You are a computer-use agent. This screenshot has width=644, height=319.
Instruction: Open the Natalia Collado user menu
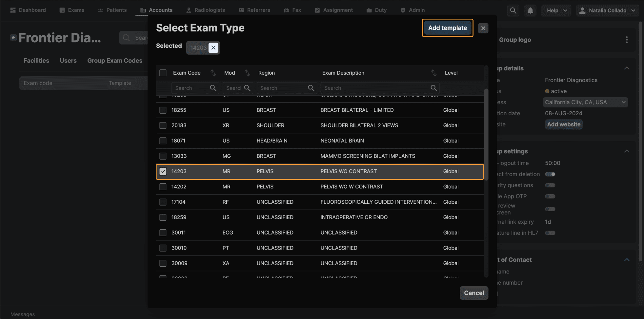[x=608, y=10]
